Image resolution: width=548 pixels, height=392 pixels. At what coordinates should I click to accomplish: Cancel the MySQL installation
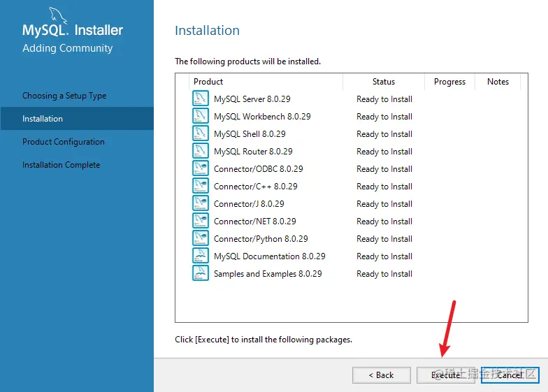pos(510,375)
